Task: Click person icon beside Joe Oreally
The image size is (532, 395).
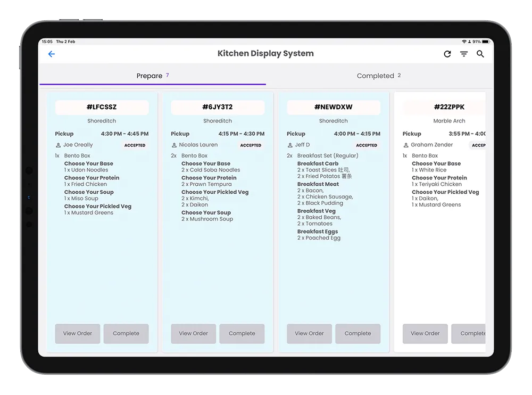Action: [58, 145]
